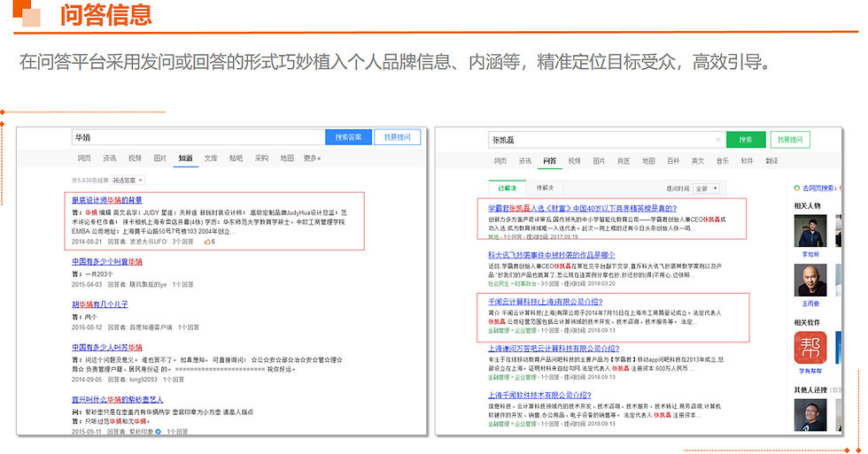Open result 上海千阁软件技术有限公司介绍?
This screenshot has height=454, width=868.
pos(539,396)
